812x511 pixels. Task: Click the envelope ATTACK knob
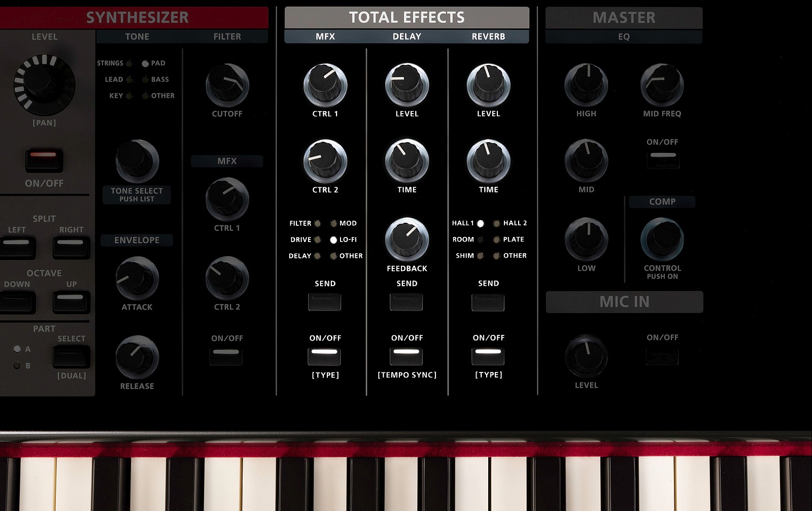pos(137,278)
